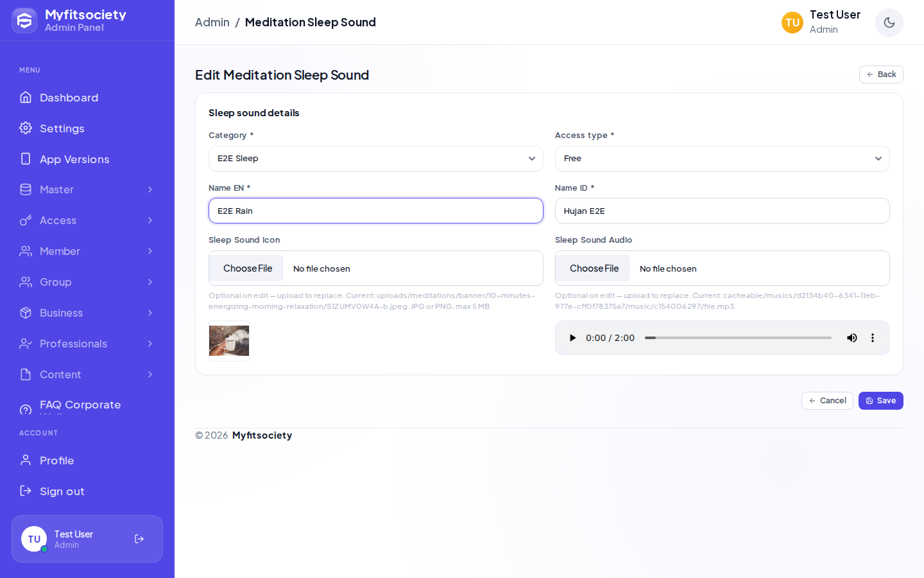The height and width of the screenshot is (578, 924).
Task: Click the Name ID input field
Action: click(723, 211)
